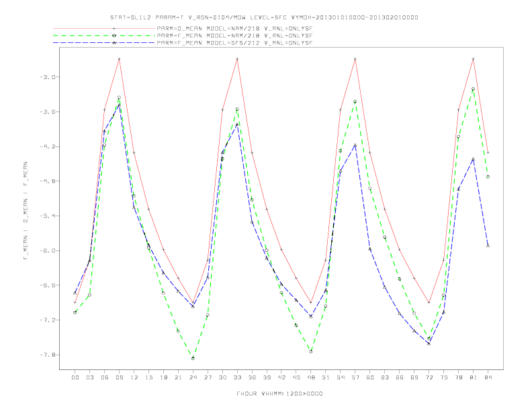532x411 pixels.
Task: Click the x-axis tick label 78
Action: click(459, 377)
